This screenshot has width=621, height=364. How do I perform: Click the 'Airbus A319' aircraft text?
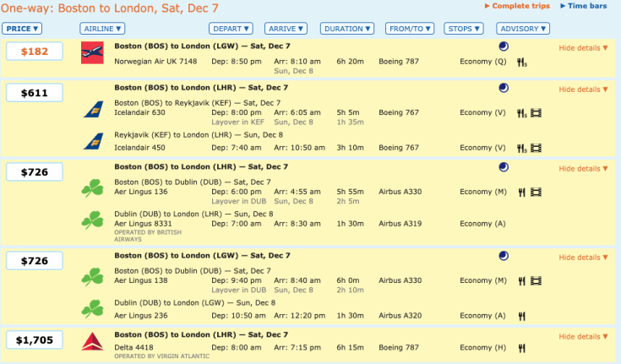(400, 224)
